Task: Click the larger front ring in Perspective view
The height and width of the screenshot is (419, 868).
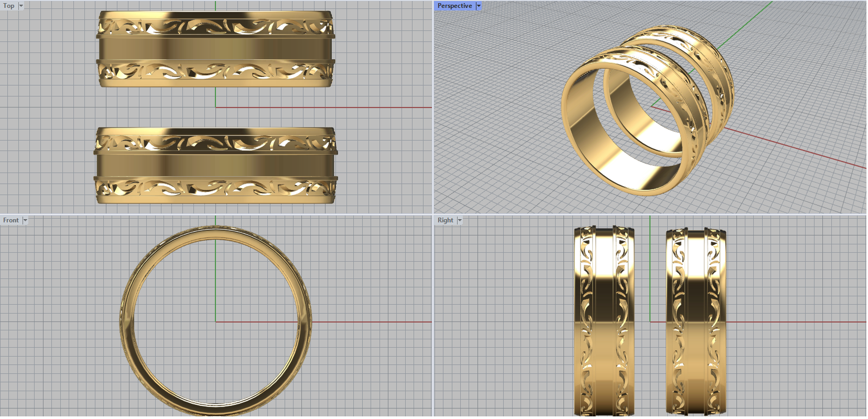Action: click(575, 136)
